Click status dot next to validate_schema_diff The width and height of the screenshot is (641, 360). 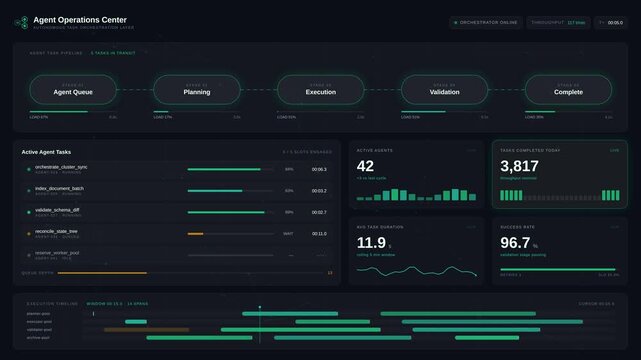click(29, 212)
